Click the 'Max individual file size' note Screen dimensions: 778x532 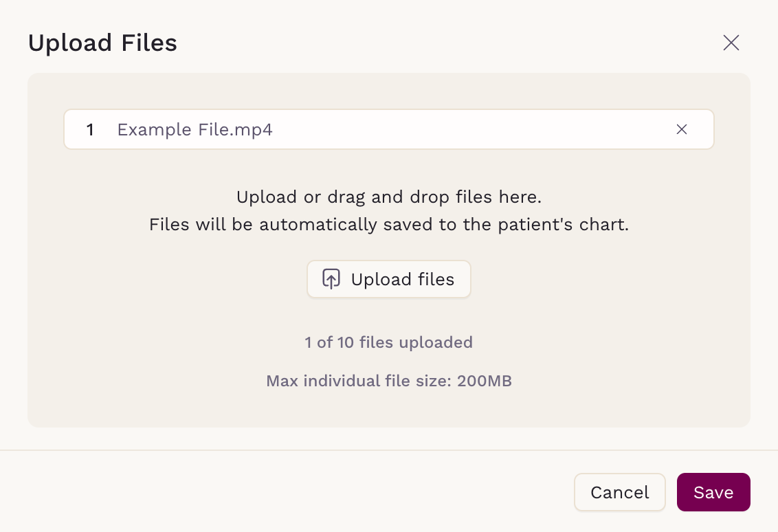click(x=389, y=381)
